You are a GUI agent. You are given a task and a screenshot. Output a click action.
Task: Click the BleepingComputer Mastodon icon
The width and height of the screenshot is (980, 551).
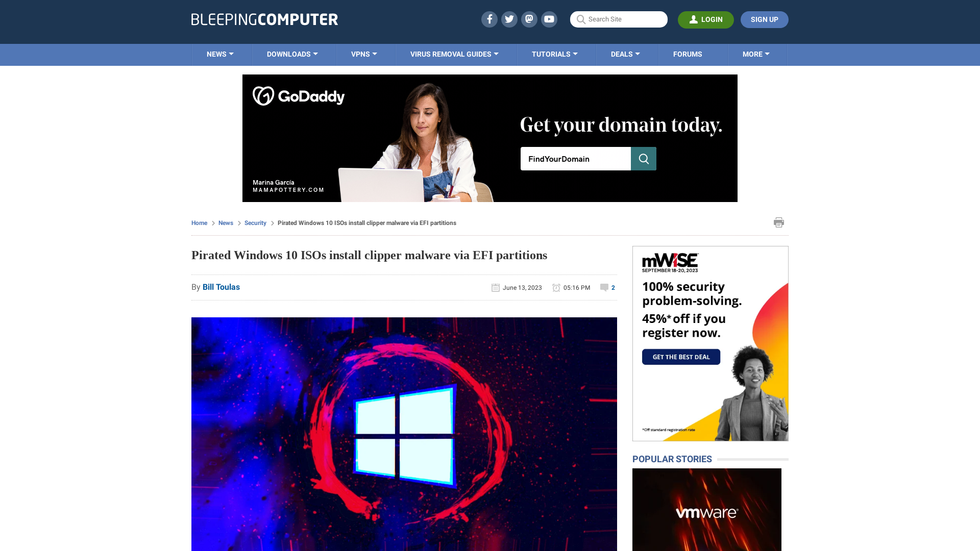[x=529, y=19]
